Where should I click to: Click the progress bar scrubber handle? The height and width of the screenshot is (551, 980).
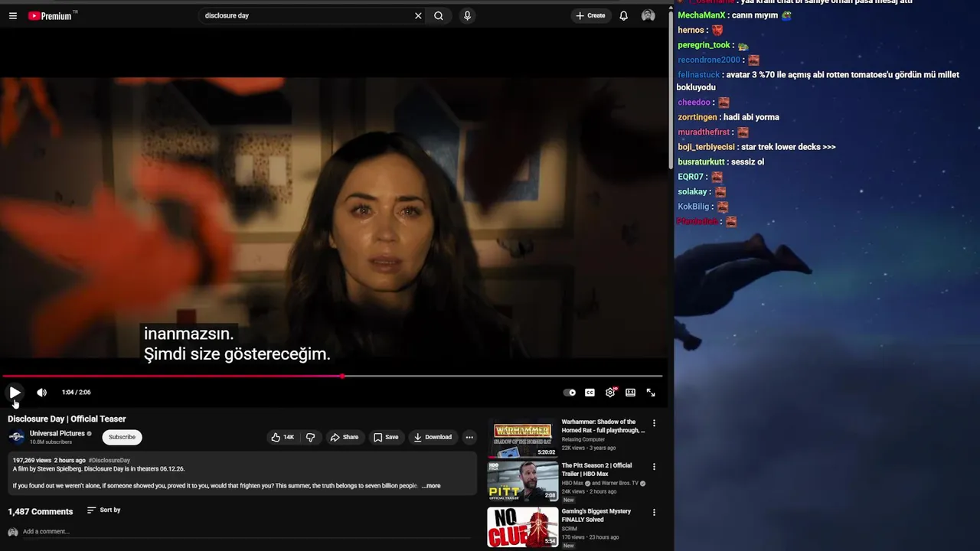click(342, 376)
